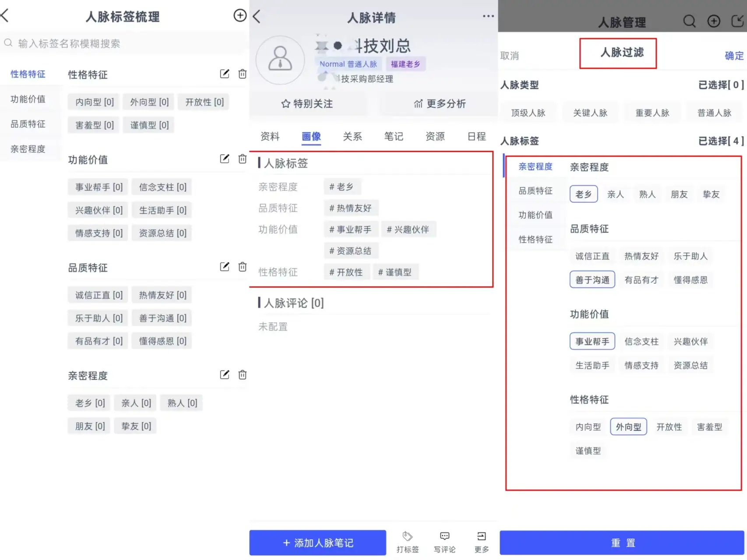The width and height of the screenshot is (747, 560).
Task: Tap the plus icon in 人脉管理 toolbar
Action: pyautogui.click(x=714, y=21)
